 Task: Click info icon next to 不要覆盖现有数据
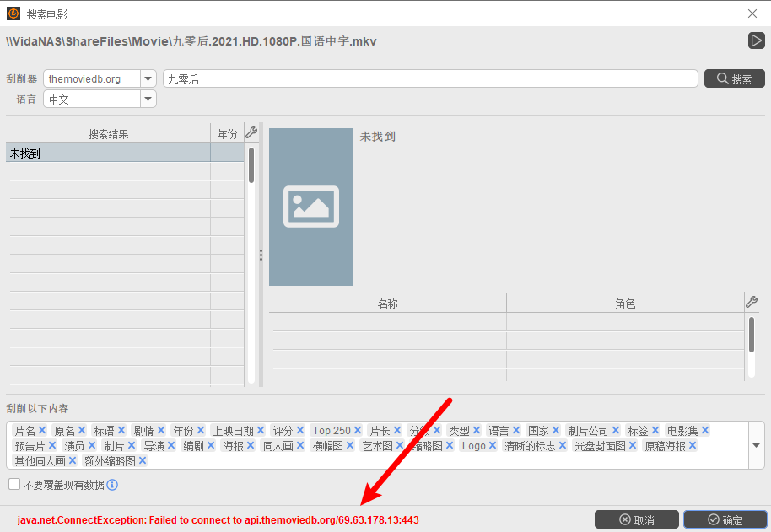click(112, 485)
